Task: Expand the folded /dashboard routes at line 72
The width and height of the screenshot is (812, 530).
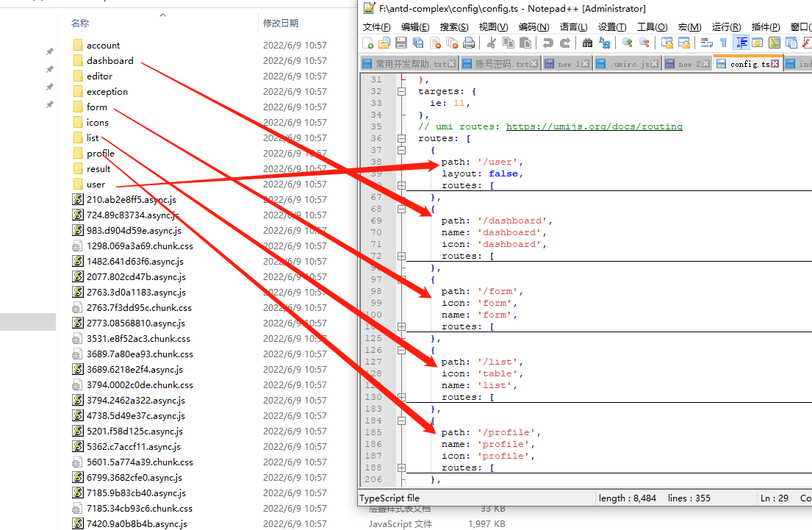Action: [x=401, y=256]
